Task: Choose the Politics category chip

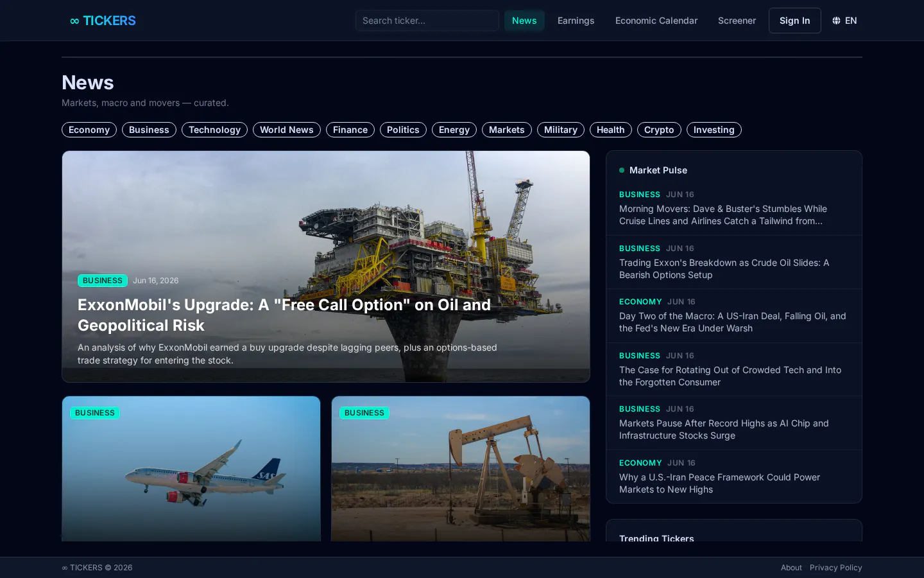Action: (x=403, y=130)
